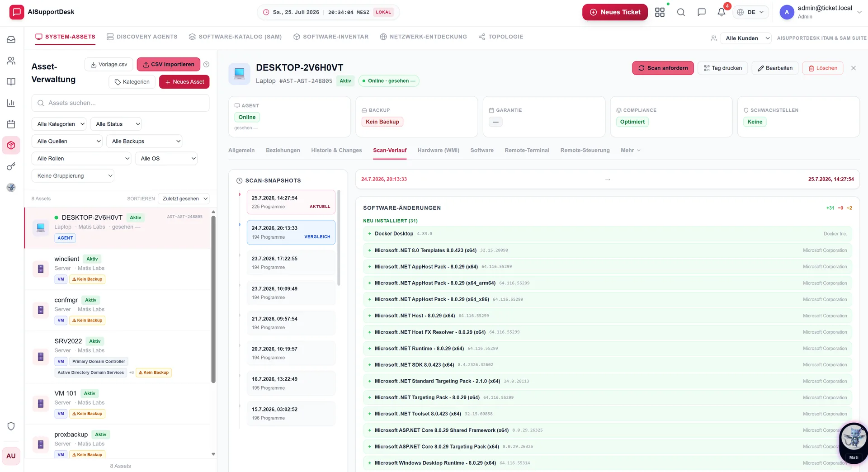Screen dimensions: 868x472
Task: Click the server icon of winclient asset
Action: [41, 269]
